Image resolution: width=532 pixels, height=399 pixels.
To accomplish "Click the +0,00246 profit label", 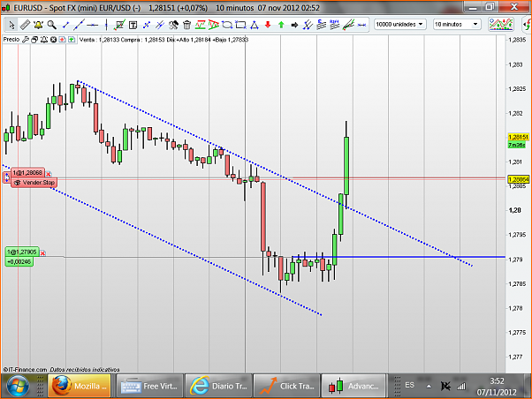I will tap(19, 261).
